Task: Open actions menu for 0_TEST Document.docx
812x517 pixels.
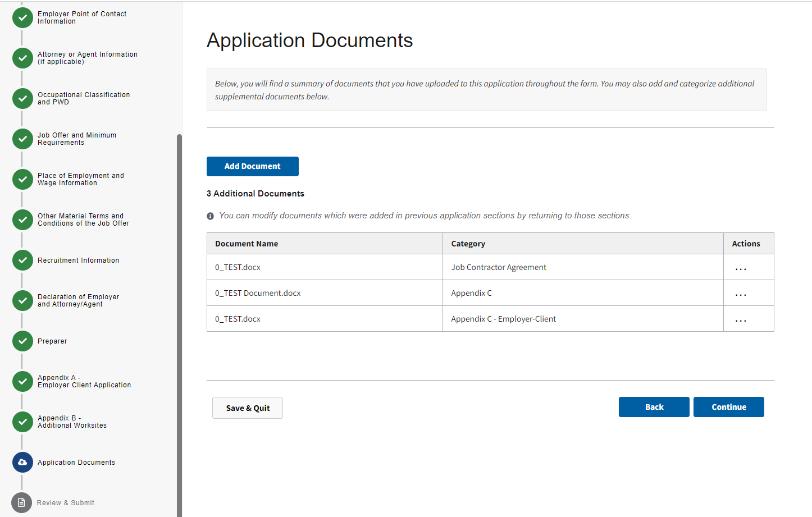Action: [741, 294]
